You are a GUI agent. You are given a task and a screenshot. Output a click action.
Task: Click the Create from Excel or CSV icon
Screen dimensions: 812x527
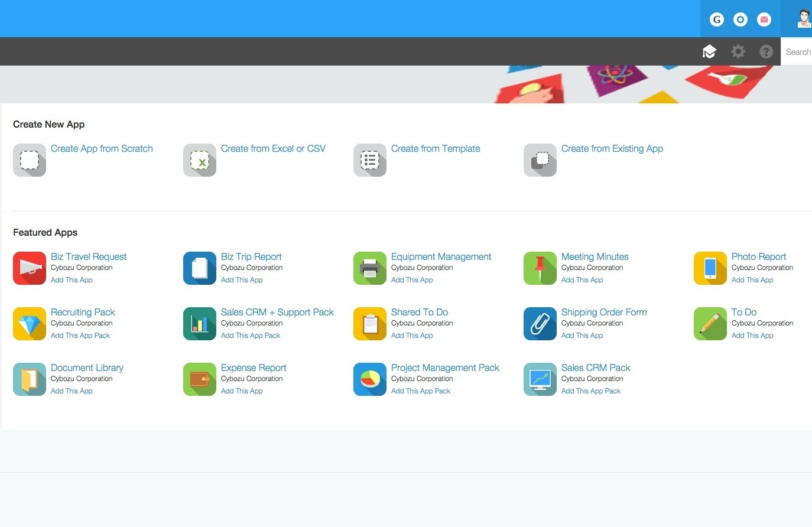point(200,160)
